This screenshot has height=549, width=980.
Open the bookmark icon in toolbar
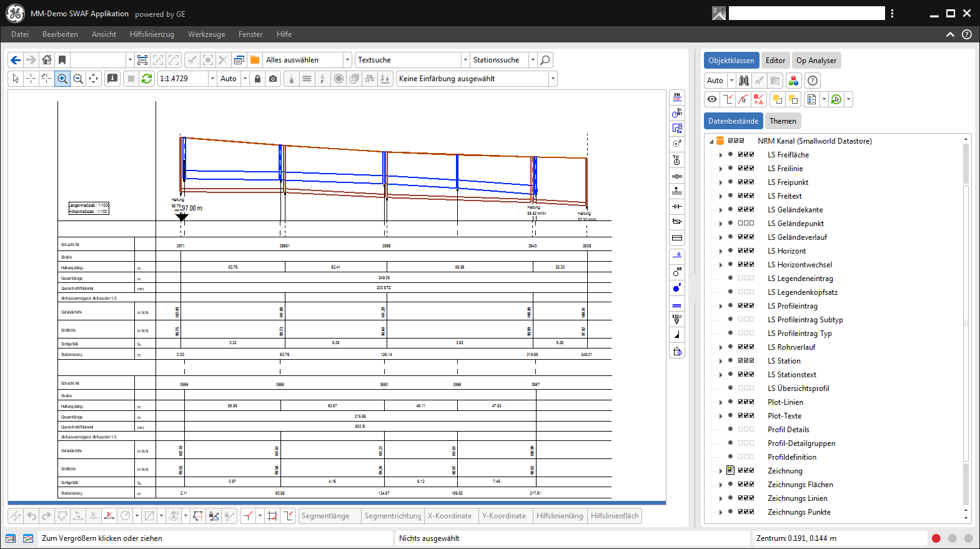click(x=62, y=60)
